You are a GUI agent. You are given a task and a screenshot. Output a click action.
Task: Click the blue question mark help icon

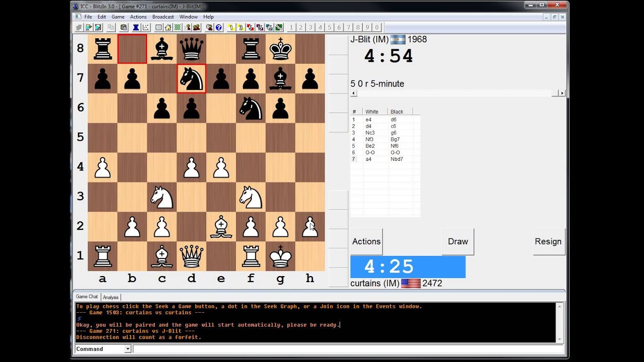pyautogui.click(x=218, y=28)
